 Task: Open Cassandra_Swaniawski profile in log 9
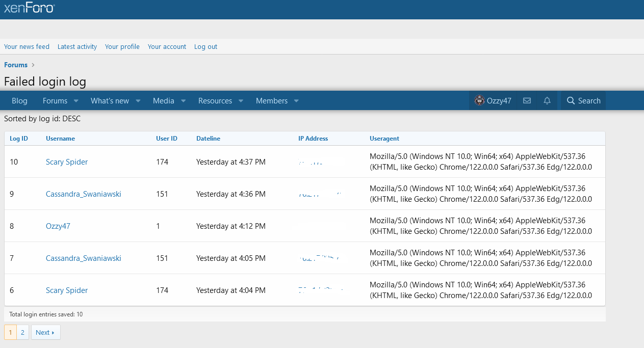click(84, 194)
